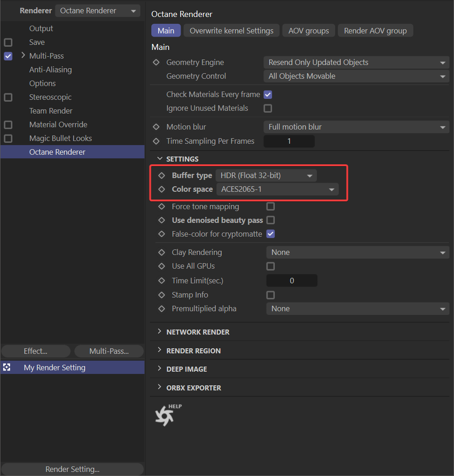Click the Render Setting... button

pos(72,469)
